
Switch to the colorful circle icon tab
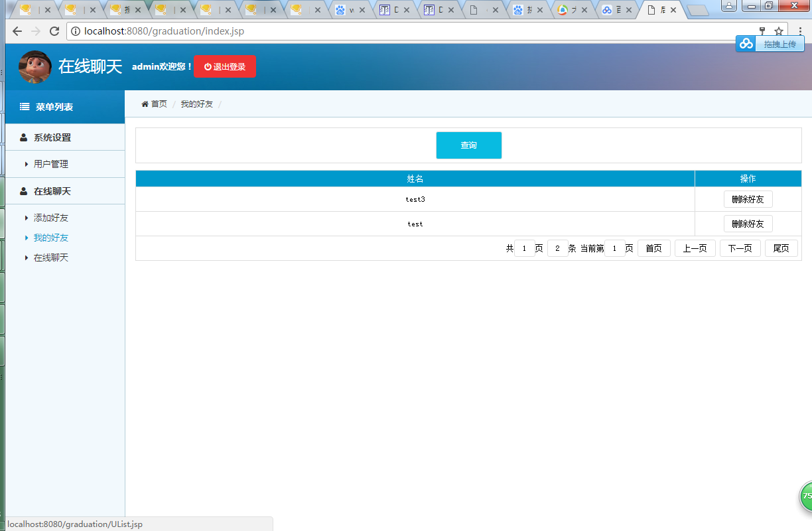coord(571,10)
